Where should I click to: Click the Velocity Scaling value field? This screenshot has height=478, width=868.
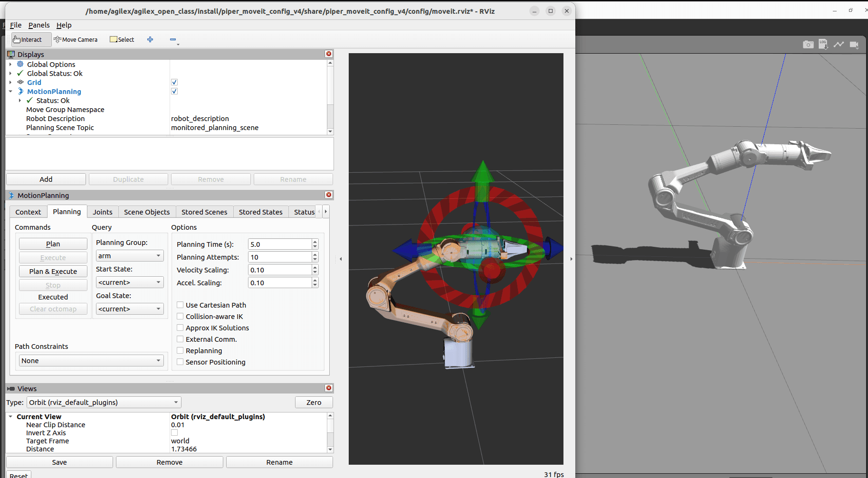pos(280,270)
